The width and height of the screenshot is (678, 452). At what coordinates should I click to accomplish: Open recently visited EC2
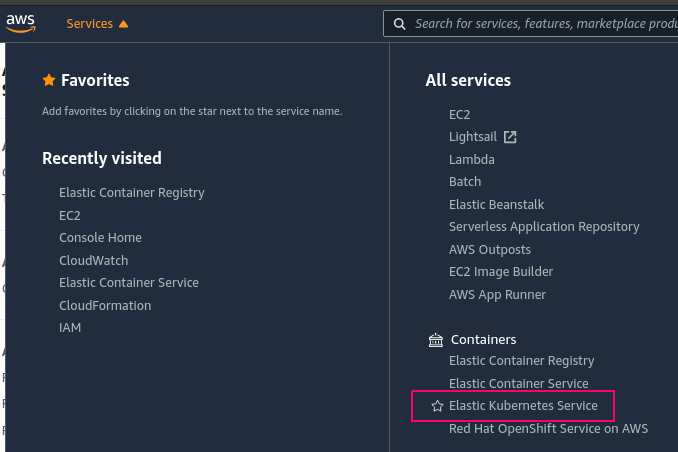point(70,215)
